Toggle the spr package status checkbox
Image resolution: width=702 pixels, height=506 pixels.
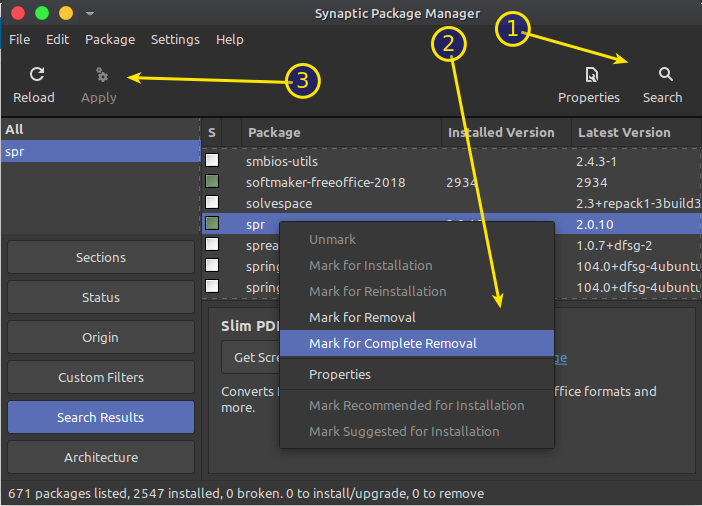(212, 223)
